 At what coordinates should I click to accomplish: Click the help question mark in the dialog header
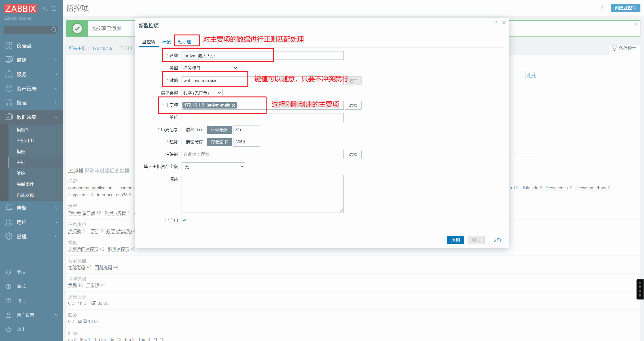(496, 23)
